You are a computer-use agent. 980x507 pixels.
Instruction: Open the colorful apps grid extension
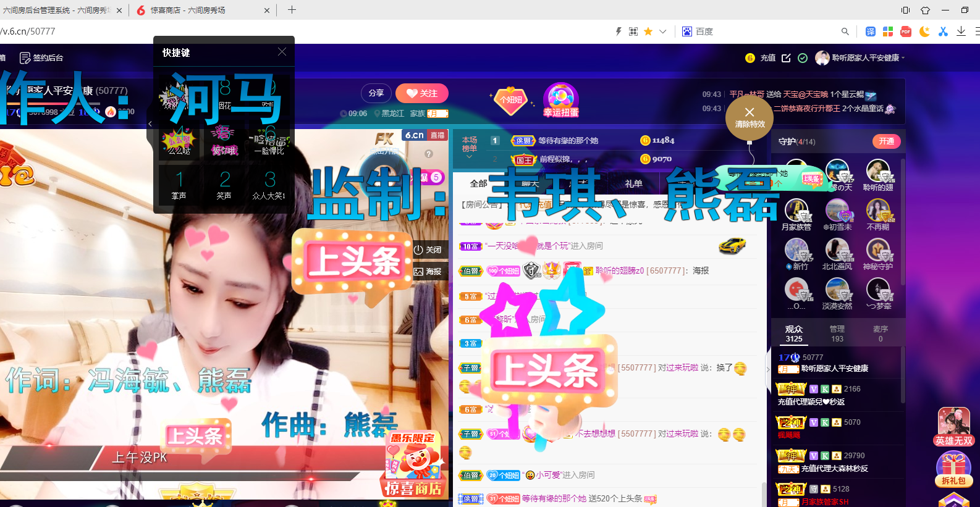pyautogui.click(x=888, y=31)
